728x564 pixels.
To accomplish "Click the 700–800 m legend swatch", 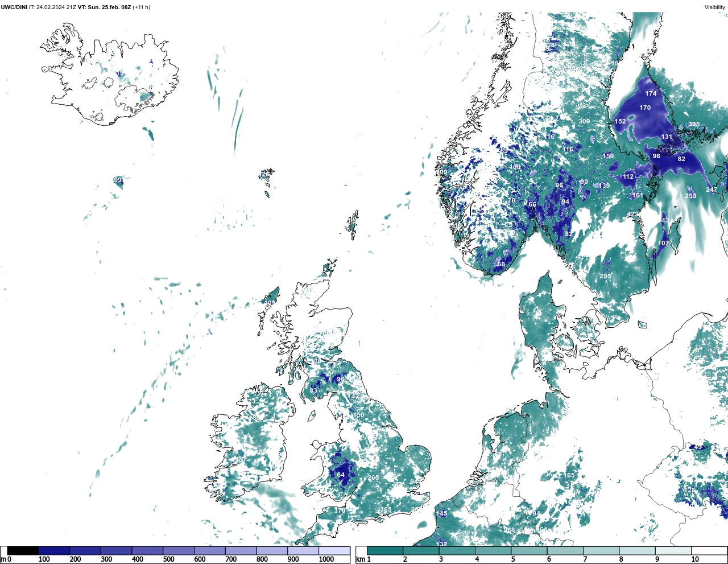I will click(x=241, y=551).
